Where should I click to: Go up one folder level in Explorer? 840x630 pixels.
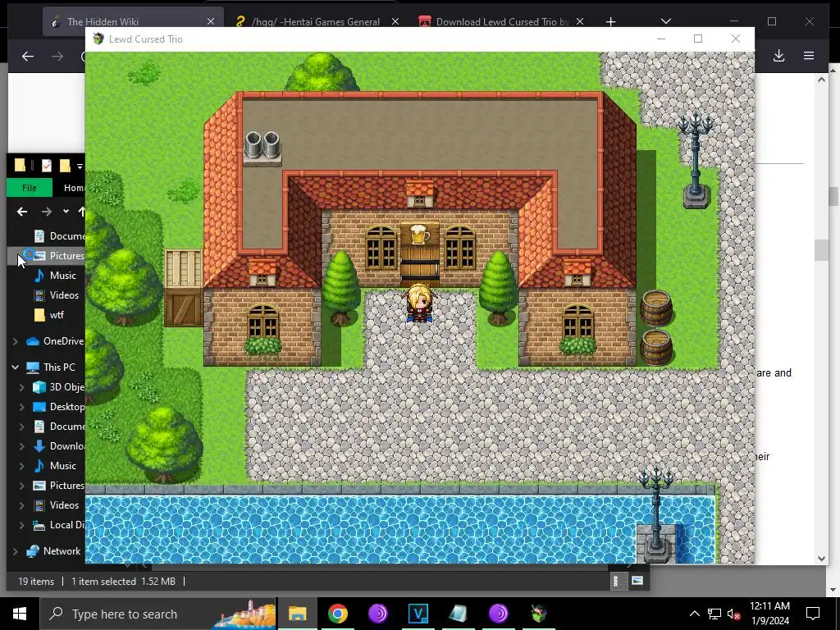(x=81, y=212)
